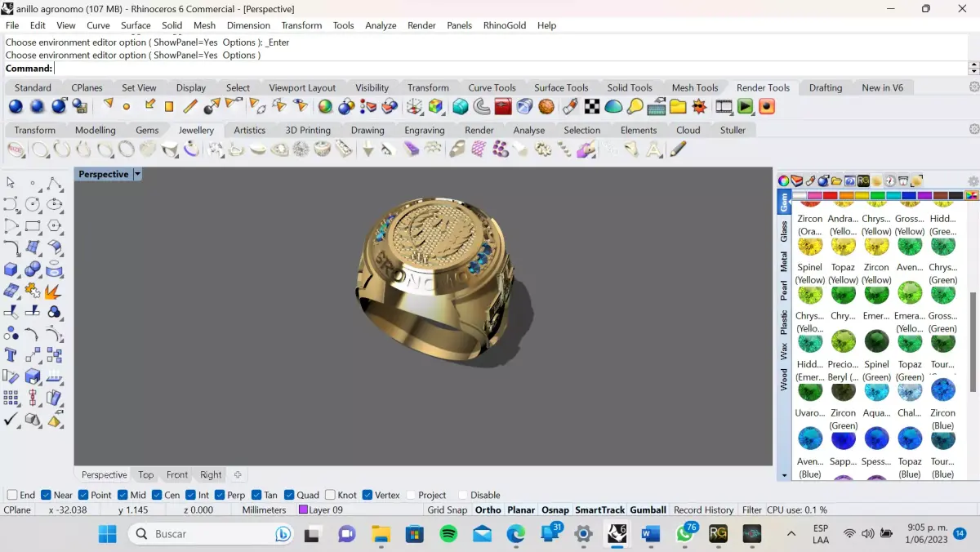This screenshot has height=552, width=980.
Task: Click the black check mark icon
Action: pyautogui.click(x=11, y=420)
